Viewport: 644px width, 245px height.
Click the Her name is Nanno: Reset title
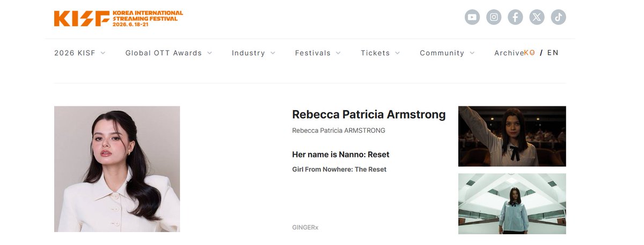(x=341, y=154)
